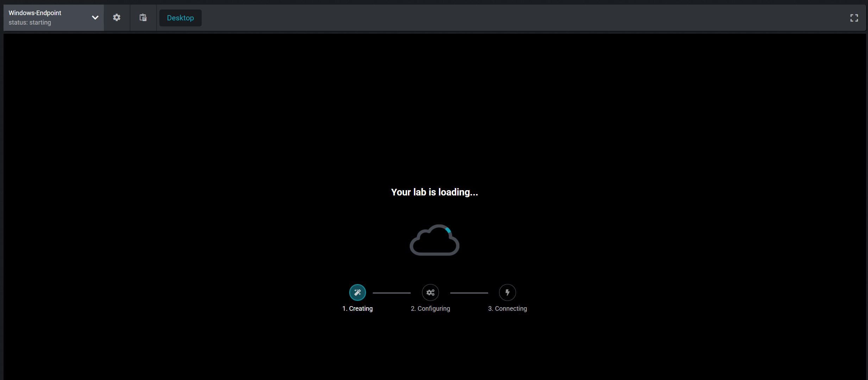The image size is (868, 380).
Task: Select the '2. Configuring' step label
Action: (430, 309)
